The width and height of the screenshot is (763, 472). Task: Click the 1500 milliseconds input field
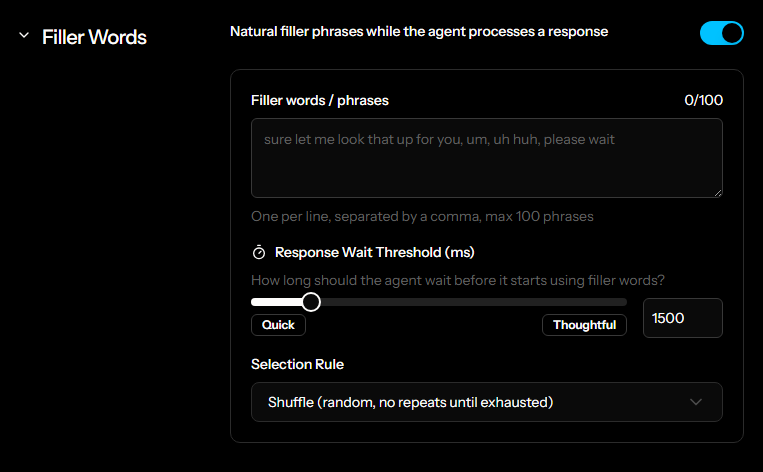[x=682, y=318]
